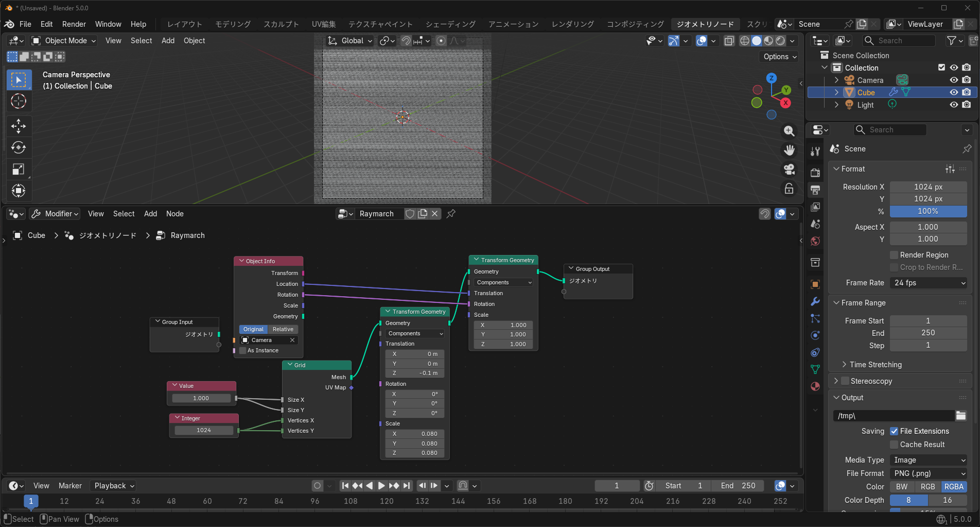Click the Relative button in Object Info
This screenshot has height=527, width=980.
(283, 329)
